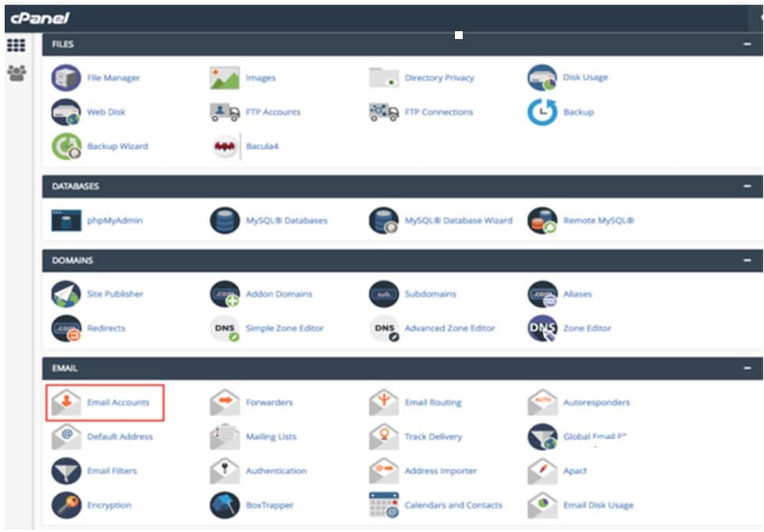Go to MySQL Databases link
The height and width of the screenshot is (532, 764).
[286, 221]
